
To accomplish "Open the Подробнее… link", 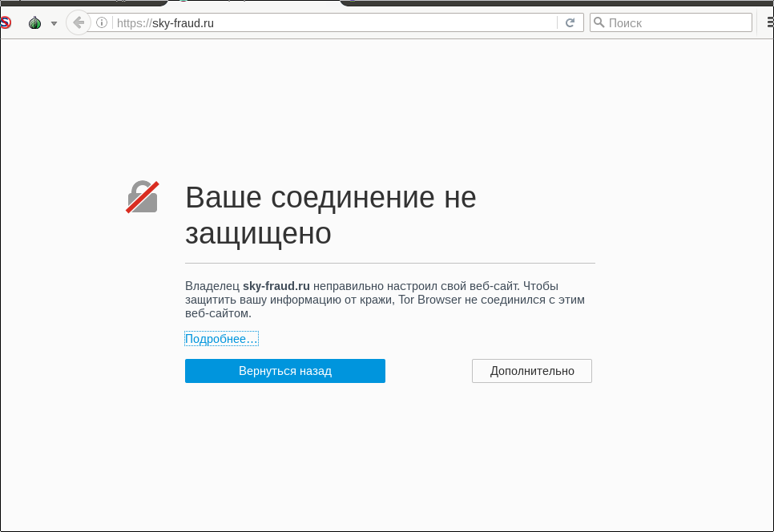I will pyautogui.click(x=222, y=339).
